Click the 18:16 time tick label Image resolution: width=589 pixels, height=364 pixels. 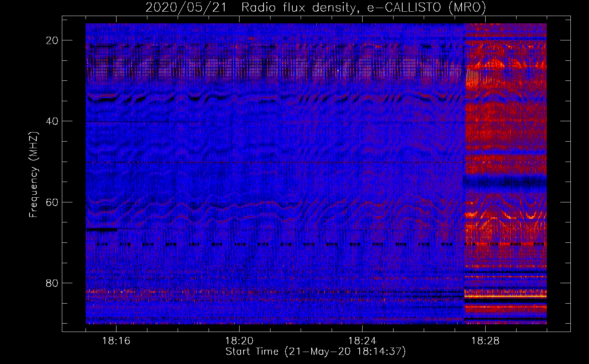[x=116, y=341]
